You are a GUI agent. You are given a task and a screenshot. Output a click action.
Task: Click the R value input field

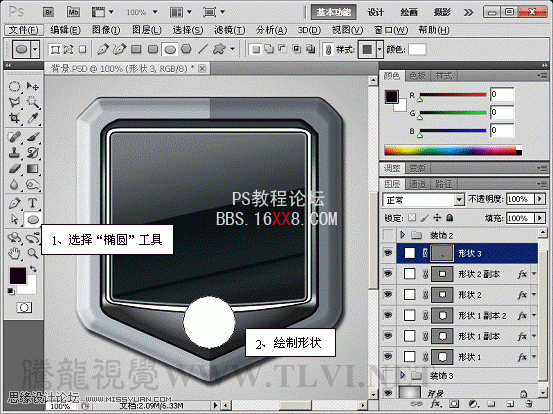coord(502,95)
